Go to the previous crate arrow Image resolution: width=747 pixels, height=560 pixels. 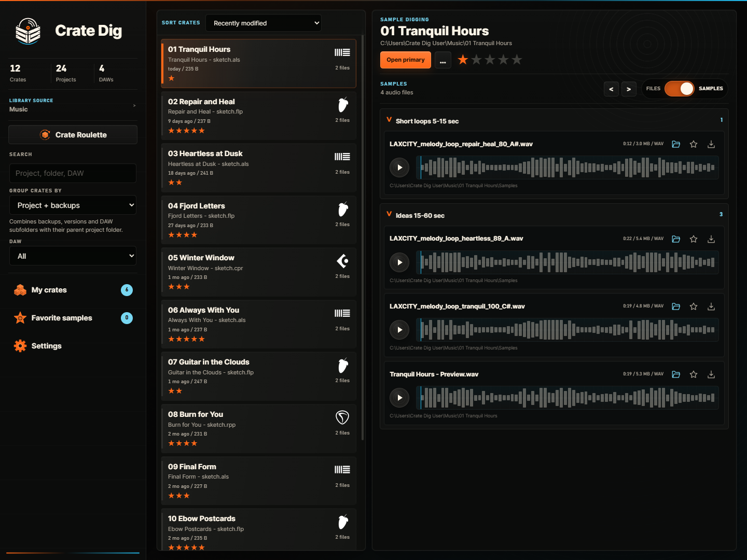(611, 89)
